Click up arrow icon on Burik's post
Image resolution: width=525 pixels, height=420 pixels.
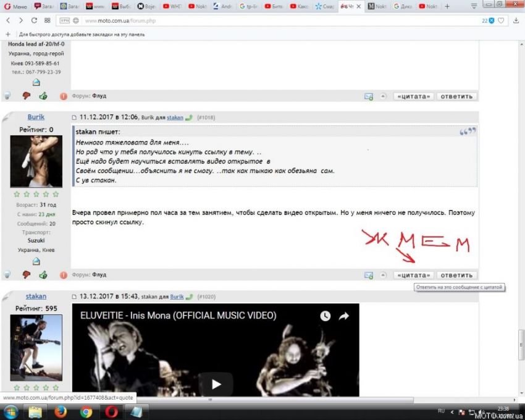pyautogui.click(x=383, y=275)
